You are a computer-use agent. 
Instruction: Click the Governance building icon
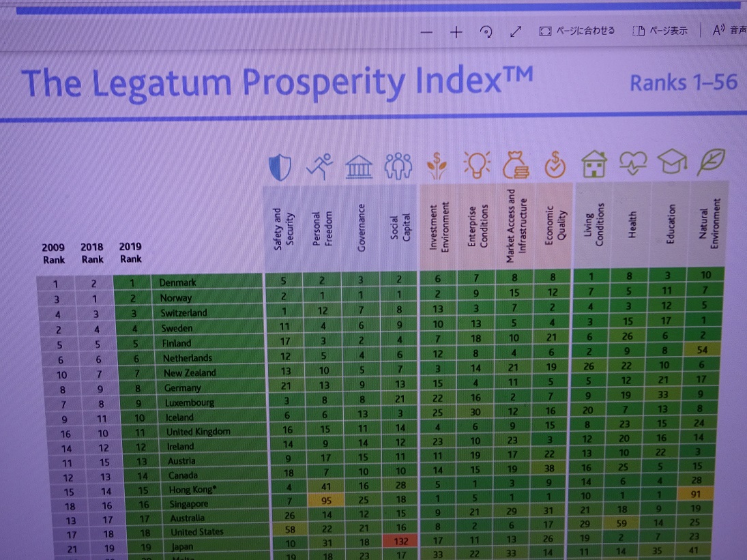[x=359, y=166]
